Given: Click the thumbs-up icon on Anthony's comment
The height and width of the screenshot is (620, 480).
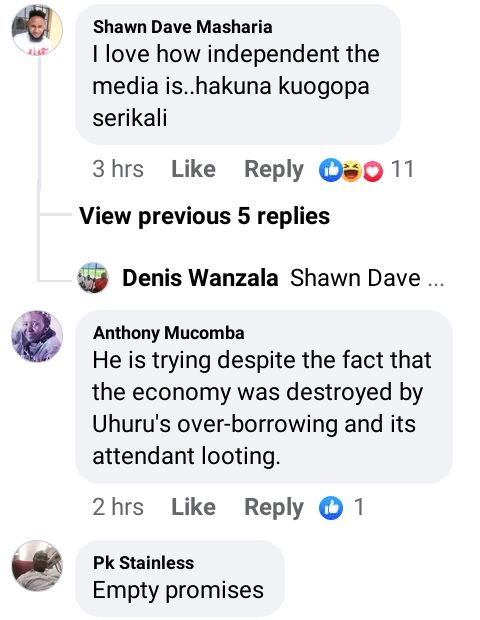Looking at the screenshot, I should tap(331, 508).
